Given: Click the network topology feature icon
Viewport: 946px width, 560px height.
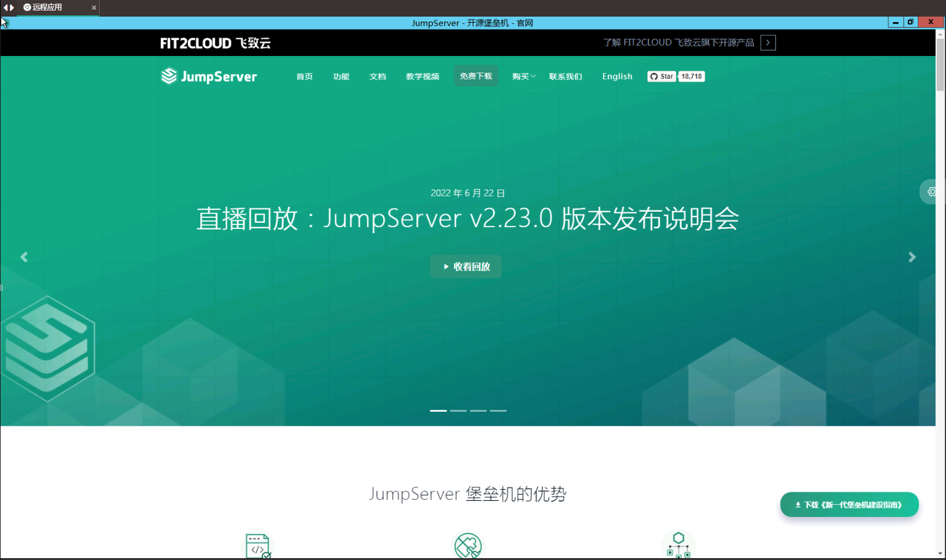Looking at the screenshot, I should point(679,545).
